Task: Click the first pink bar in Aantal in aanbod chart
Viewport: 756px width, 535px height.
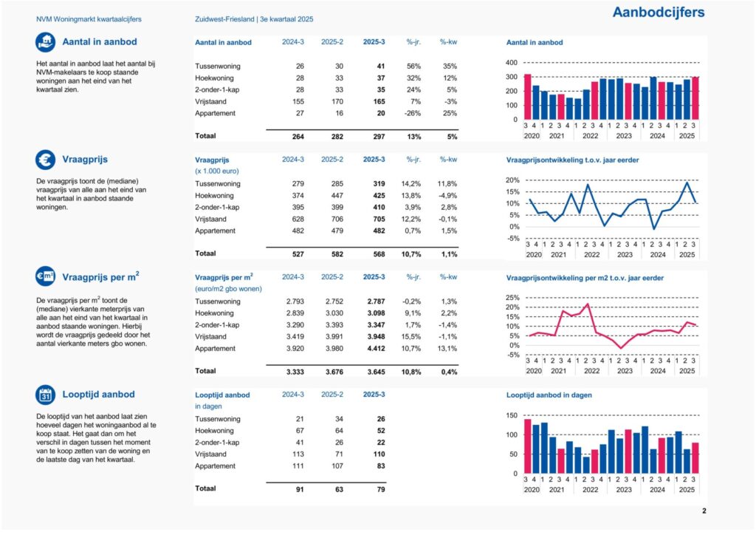Action: coord(528,96)
